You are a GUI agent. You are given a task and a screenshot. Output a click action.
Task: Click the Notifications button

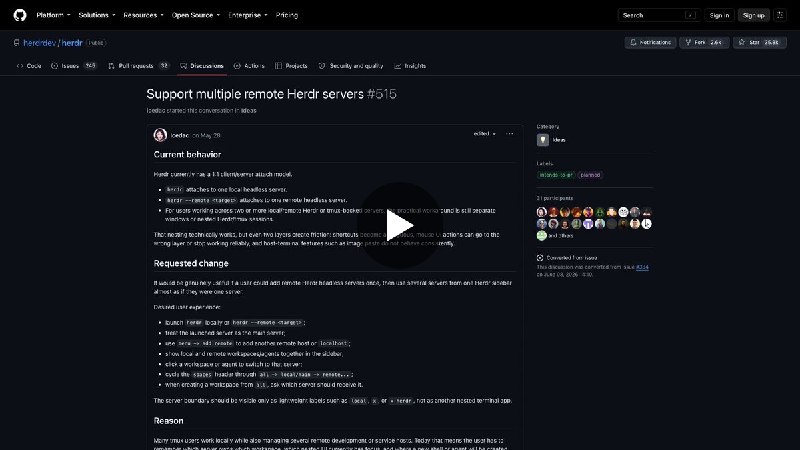click(651, 42)
